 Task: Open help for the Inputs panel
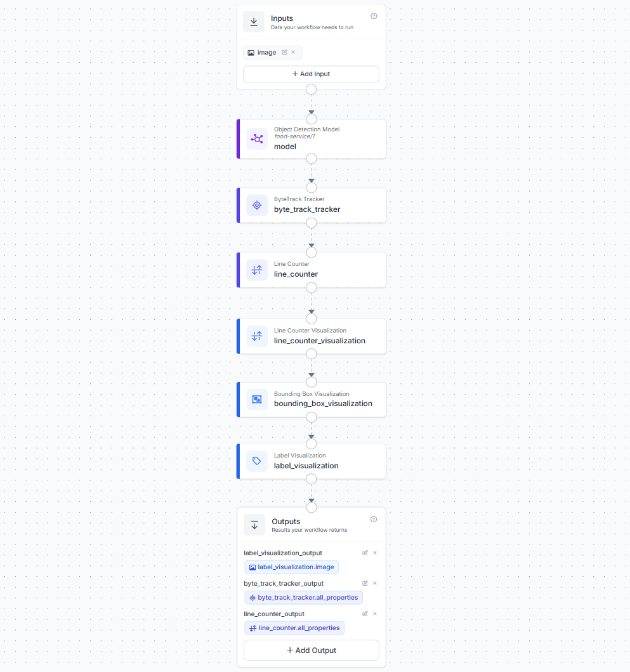374,16
